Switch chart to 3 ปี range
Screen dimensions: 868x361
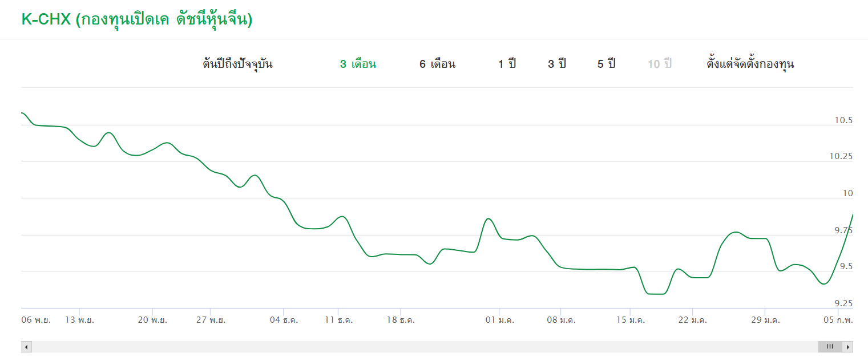pos(557,64)
